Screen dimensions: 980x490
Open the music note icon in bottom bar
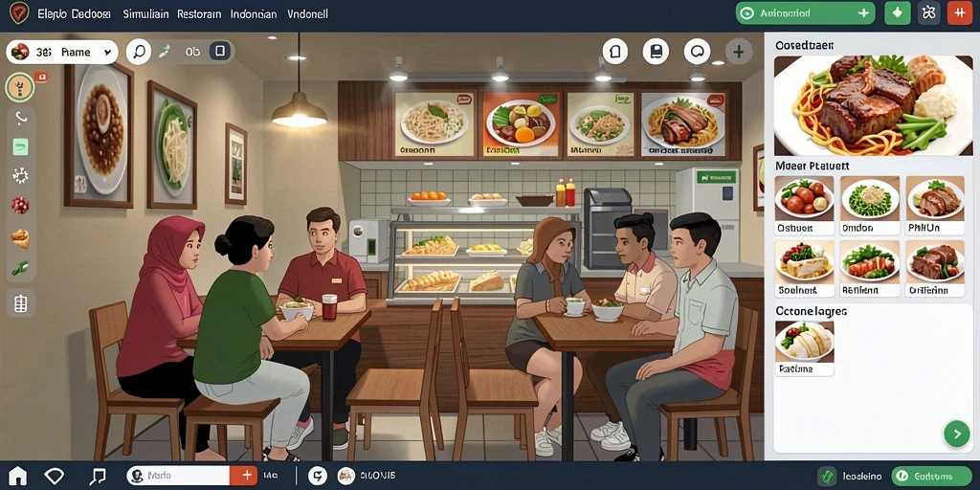click(97, 477)
